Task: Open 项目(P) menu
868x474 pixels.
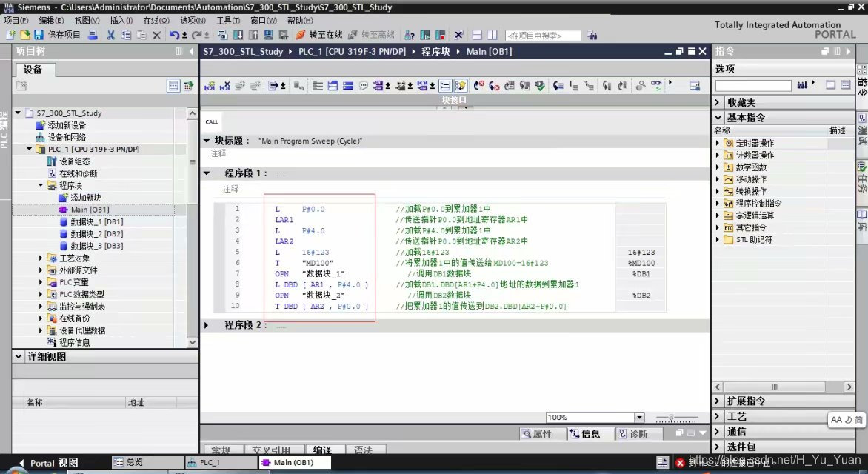Action: (16, 21)
